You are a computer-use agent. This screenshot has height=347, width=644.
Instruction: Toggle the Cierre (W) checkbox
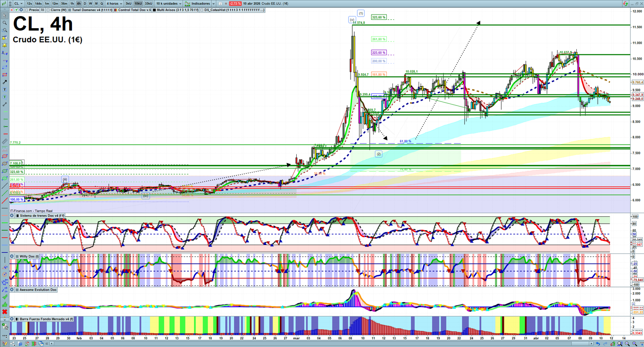tap(48, 10)
